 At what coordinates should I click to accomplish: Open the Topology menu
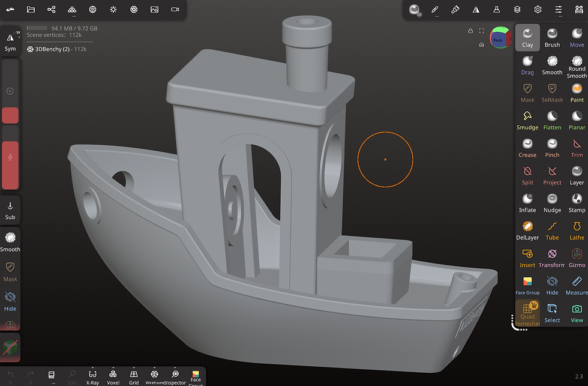coord(72,10)
